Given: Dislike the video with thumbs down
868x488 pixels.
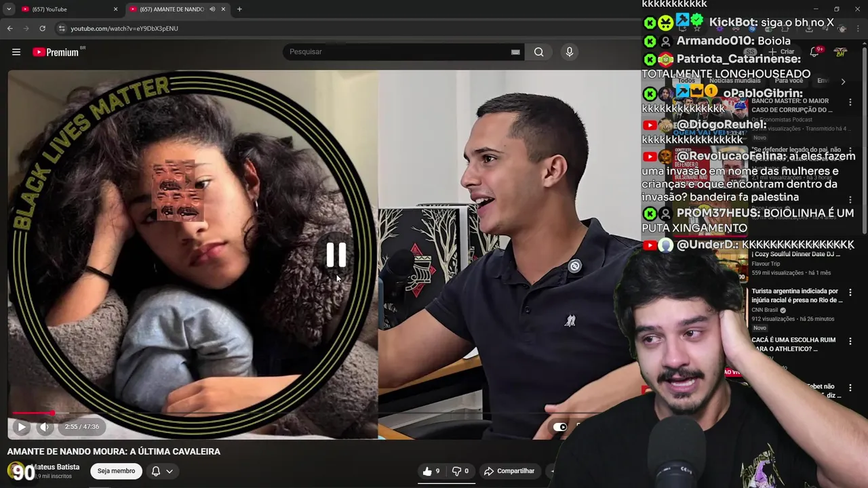Looking at the screenshot, I should pos(460,471).
